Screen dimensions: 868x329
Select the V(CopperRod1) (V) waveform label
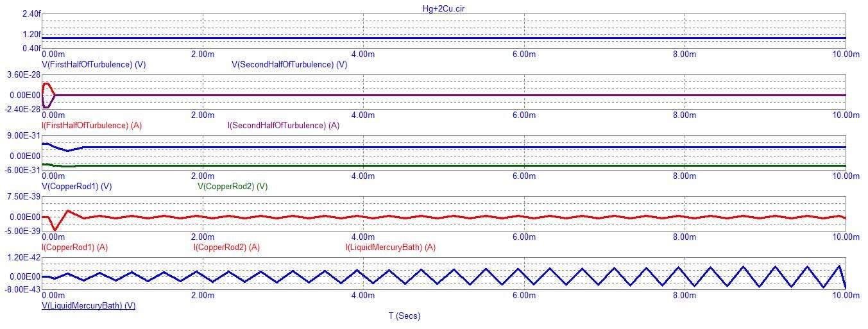pyautogui.click(x=77, y=187)
